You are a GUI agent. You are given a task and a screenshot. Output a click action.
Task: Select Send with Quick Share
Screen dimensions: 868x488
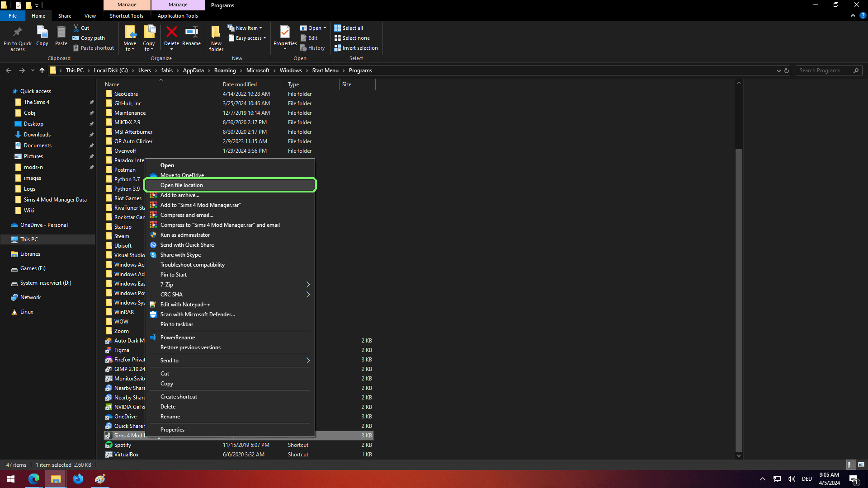pos(230,245)
